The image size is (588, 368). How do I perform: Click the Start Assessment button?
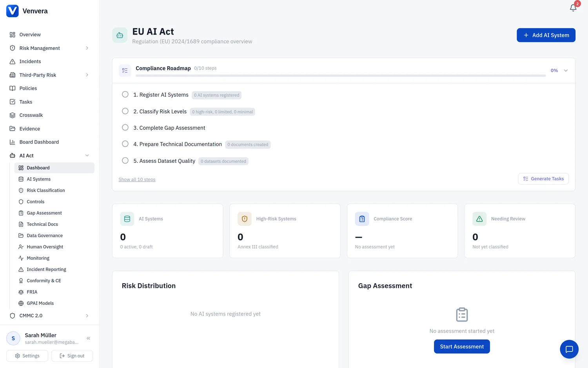(x=462, y=346)
